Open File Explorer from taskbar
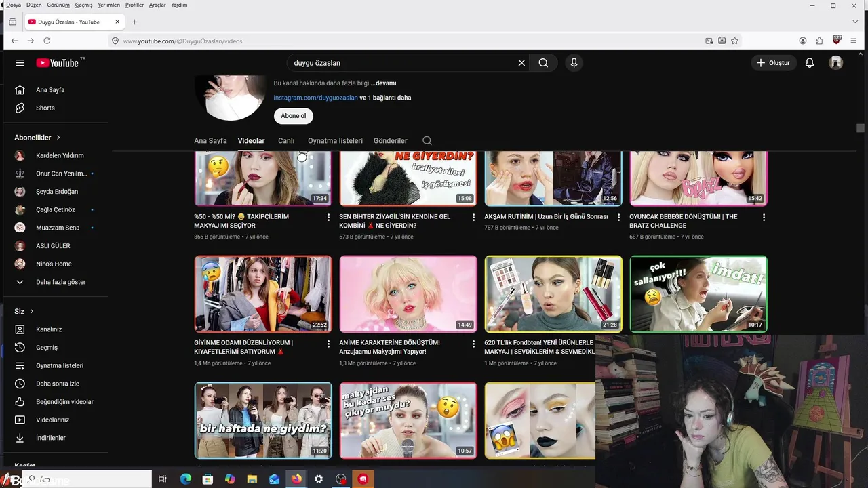This screenshot has height=488, width=868. pos(252,479)
